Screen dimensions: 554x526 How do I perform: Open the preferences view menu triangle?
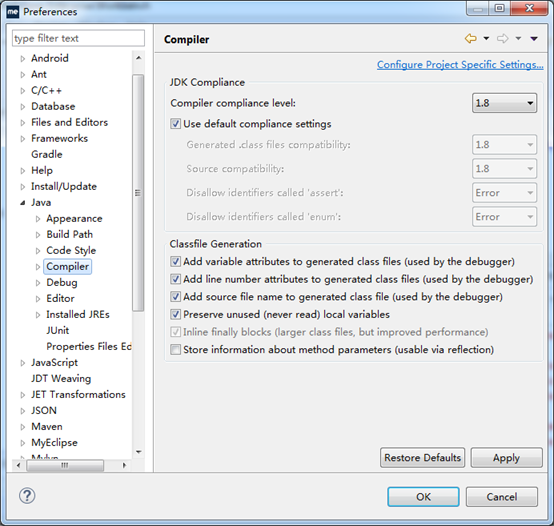534,39
